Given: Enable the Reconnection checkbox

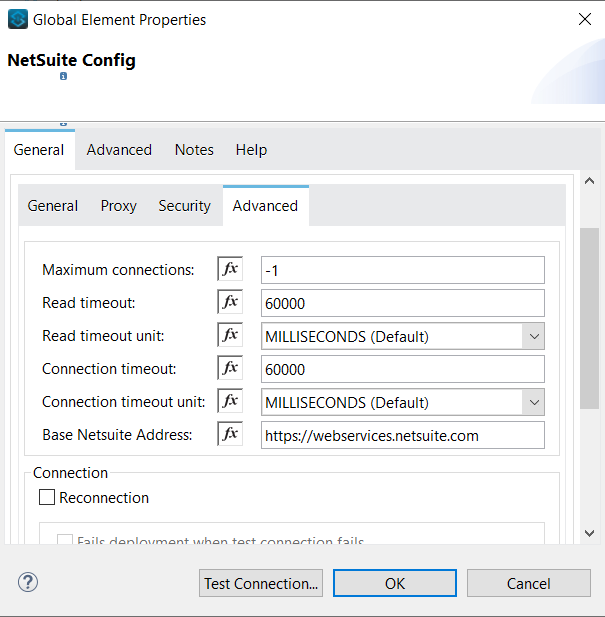Looking at the screenshot, I should click(x=47, y=497).
